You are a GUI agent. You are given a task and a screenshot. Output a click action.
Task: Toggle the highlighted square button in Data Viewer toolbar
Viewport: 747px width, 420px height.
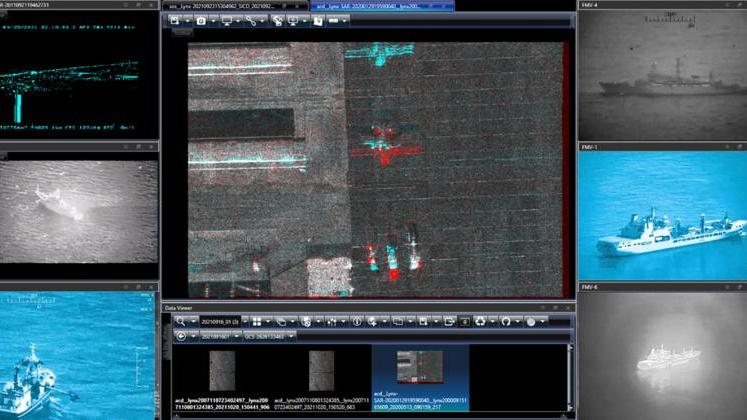tap(465, 322)
